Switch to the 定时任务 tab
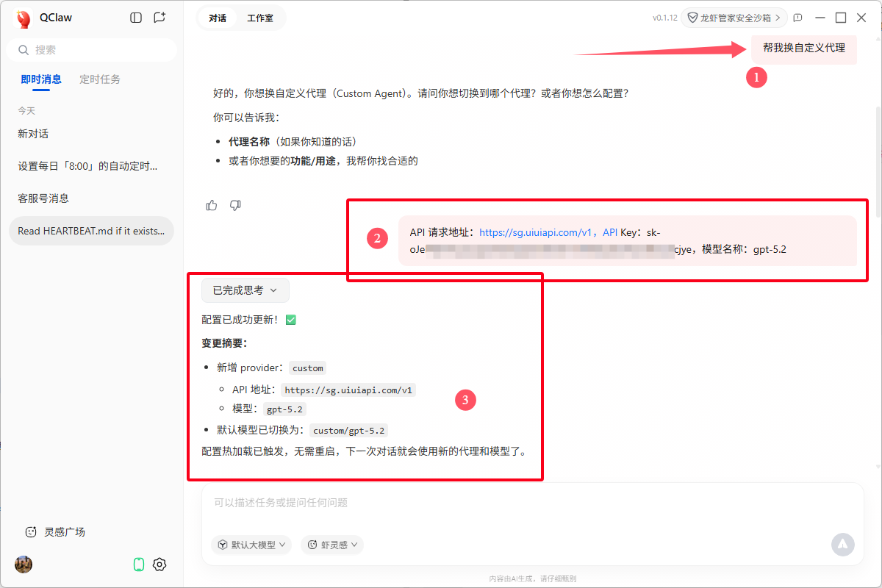Image resolution: width=882 pixels, height=588 pixels. tap(100, 79)
